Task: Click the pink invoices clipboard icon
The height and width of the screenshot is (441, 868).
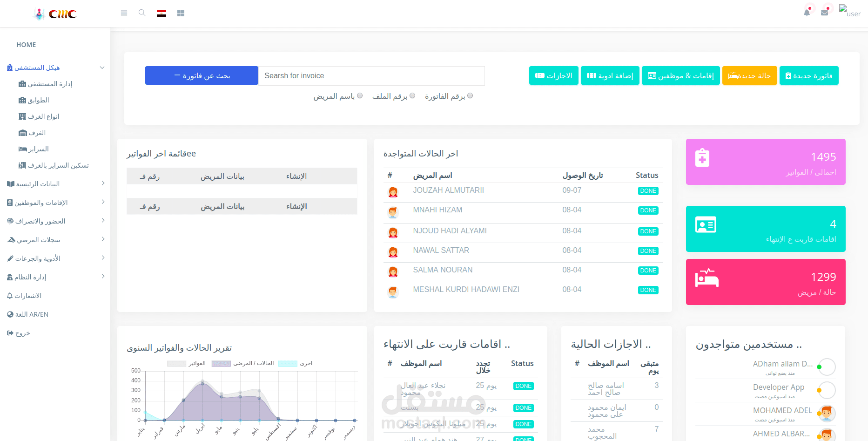Action: click(702, 158)
